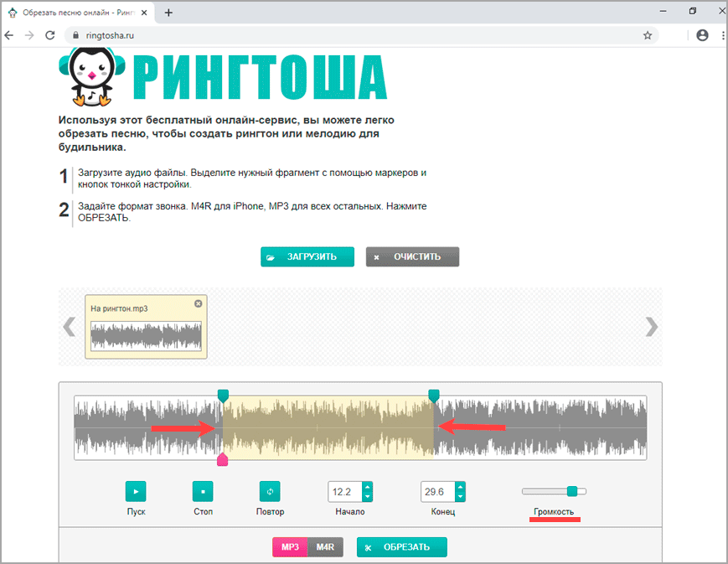Click the browser back arrow

(9, 35)
